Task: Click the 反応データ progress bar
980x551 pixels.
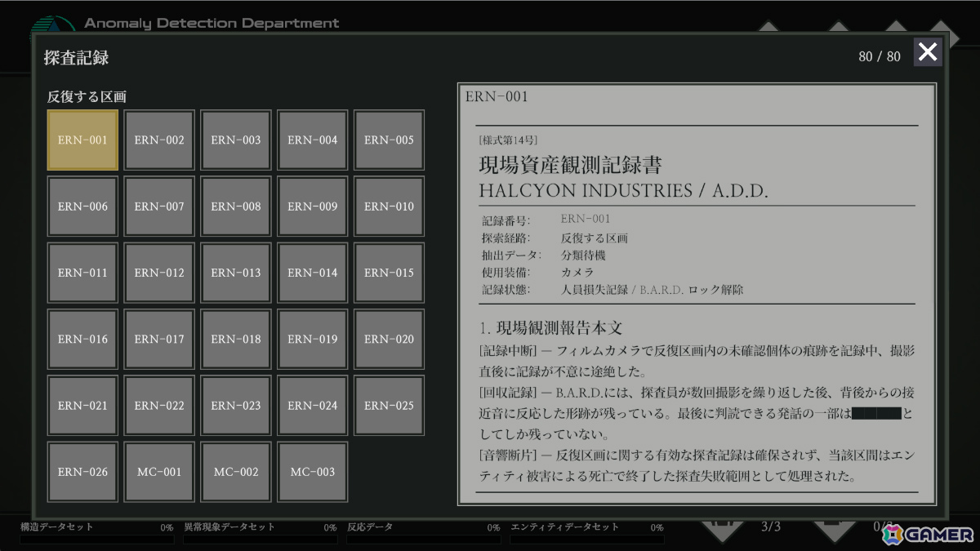Action: point(423,540)
